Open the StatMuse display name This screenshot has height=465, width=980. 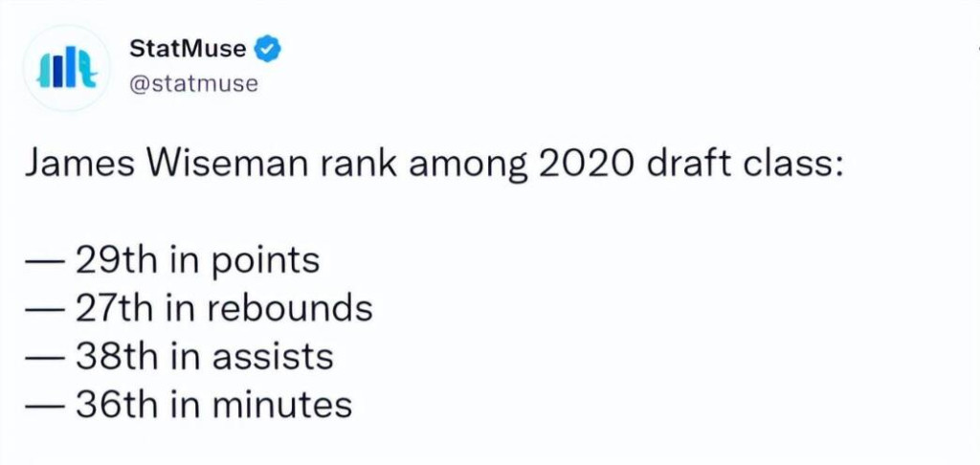(188, 49)
